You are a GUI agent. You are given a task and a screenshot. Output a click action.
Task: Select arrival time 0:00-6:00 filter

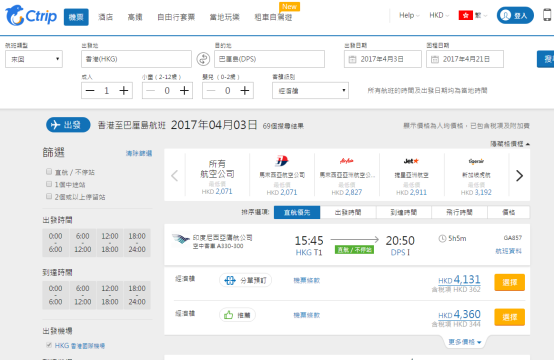(55, 295)
